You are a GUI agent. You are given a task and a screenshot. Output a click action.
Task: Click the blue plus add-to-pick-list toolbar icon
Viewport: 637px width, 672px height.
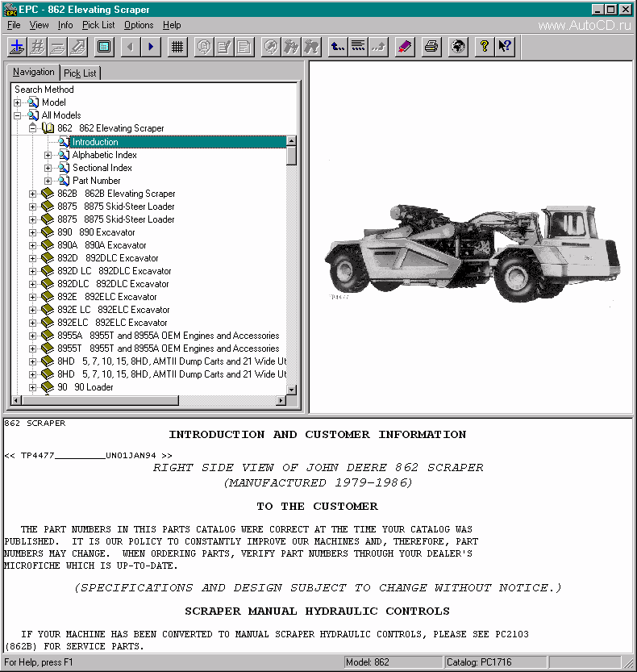click(x=18, y=47)
